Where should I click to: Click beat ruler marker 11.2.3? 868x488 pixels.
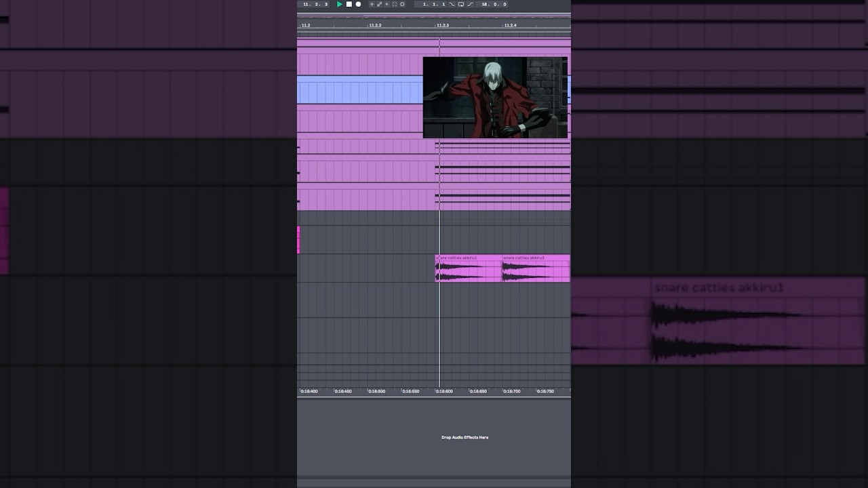tap(442, 25)
